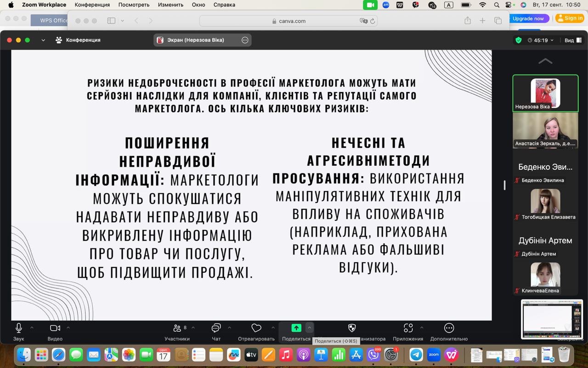Expand video options arrow next to camera
The width and height of the screenshot is (588, 368).
(68, 328)
